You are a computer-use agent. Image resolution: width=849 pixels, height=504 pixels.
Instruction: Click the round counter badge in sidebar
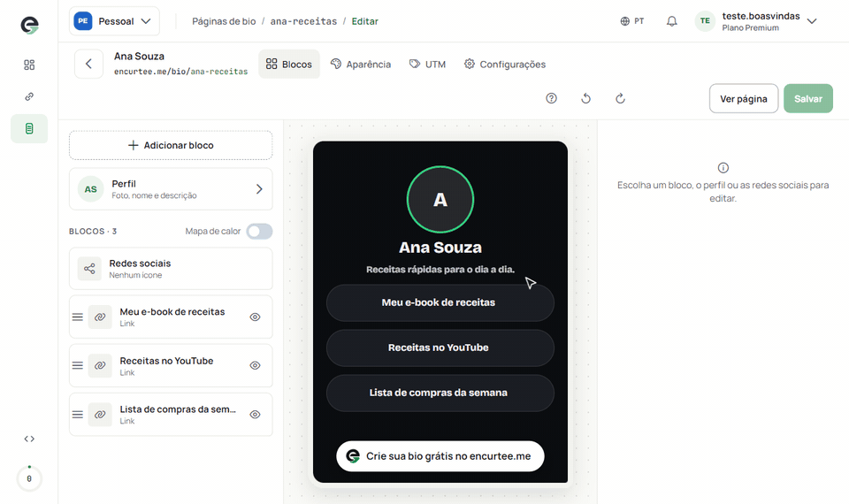tap(29, 478)
